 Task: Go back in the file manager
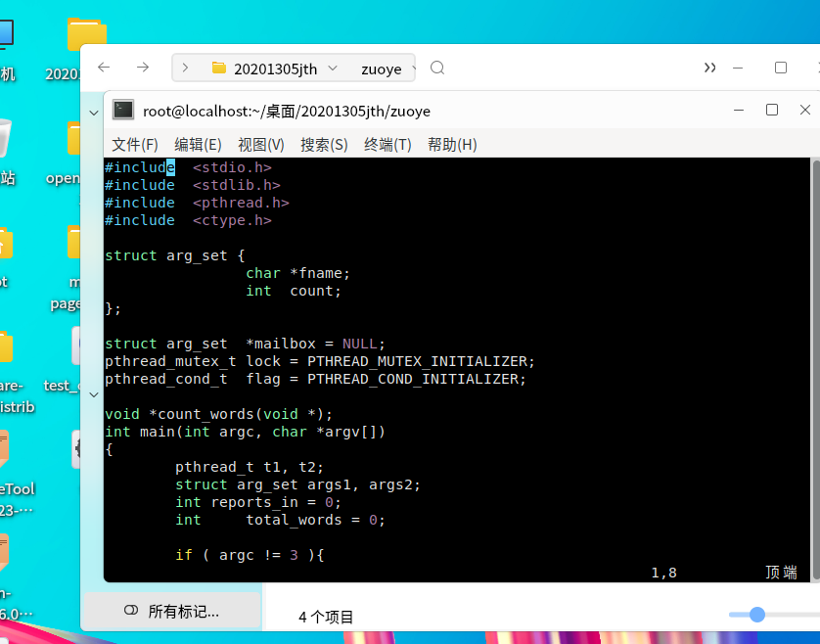coord(104,68)
